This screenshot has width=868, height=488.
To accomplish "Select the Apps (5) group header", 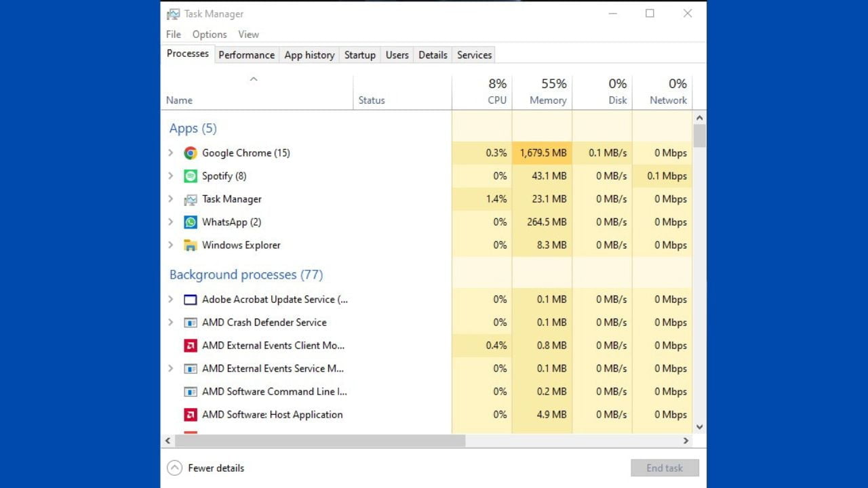I will click(x=193, y=128).
